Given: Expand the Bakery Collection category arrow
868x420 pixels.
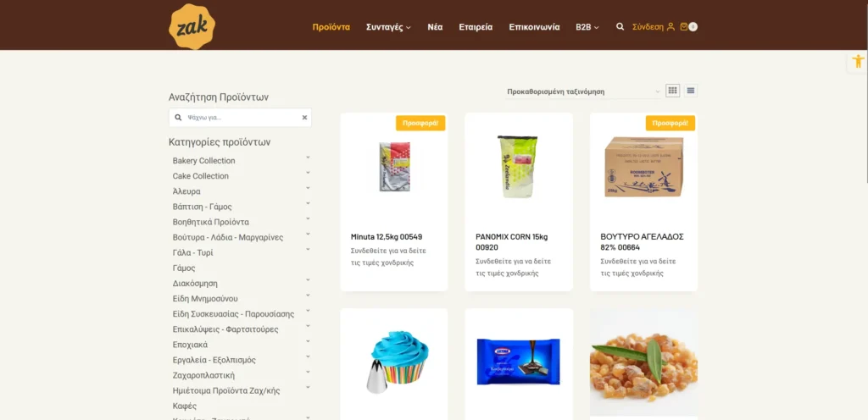Looking at the screenshot, I should (x=308, y=157).
